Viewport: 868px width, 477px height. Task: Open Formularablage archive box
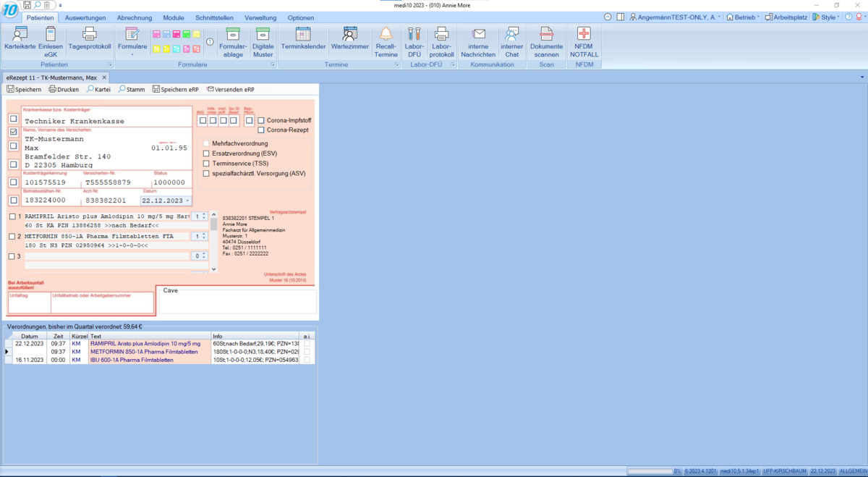(x=233, y=41)
